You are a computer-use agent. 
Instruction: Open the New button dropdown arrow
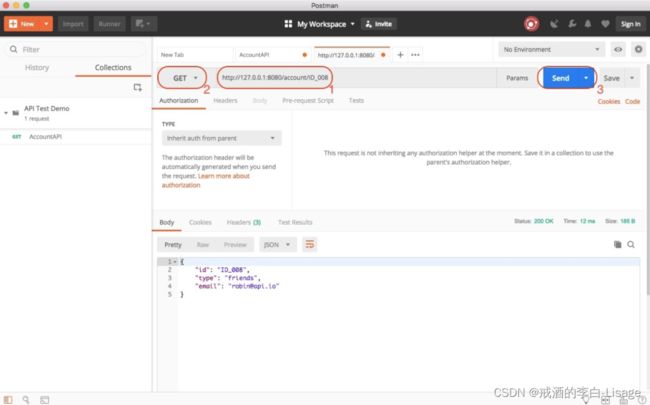(46, 24)
